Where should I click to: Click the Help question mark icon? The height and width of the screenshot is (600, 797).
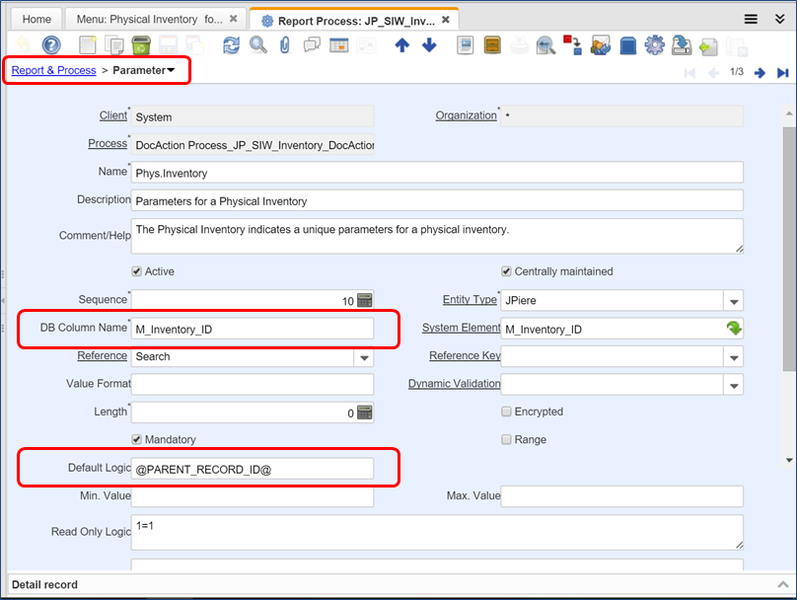(50, 45)
